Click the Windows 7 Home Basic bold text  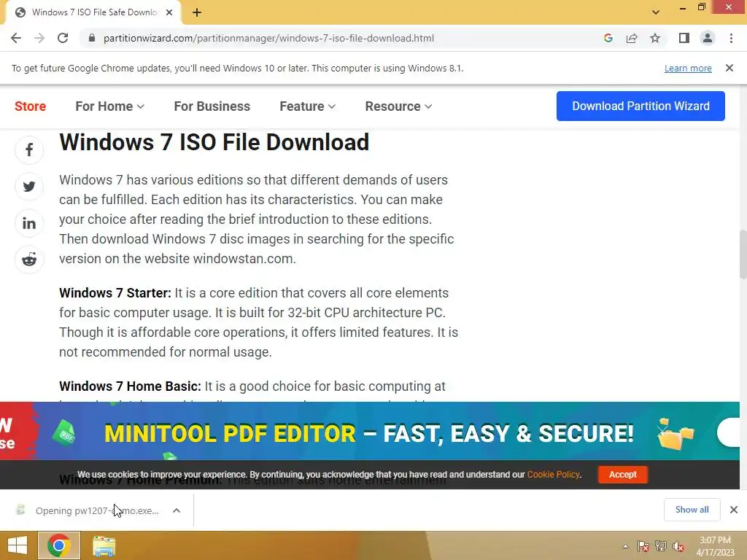[x=130, y=386]
